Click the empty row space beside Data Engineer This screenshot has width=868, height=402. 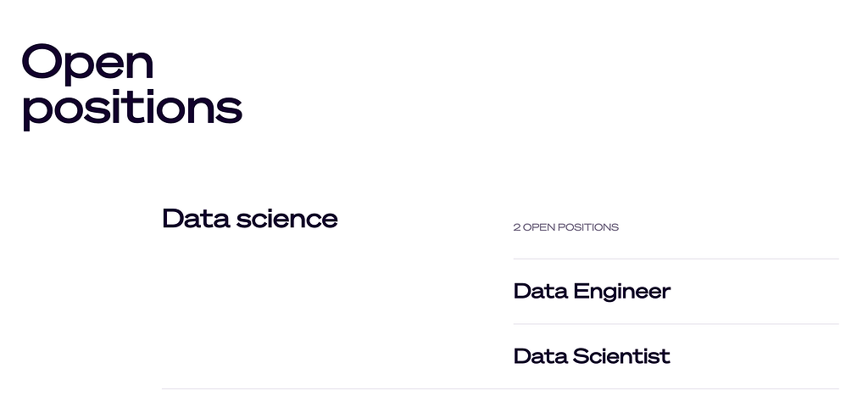[755, 291]
